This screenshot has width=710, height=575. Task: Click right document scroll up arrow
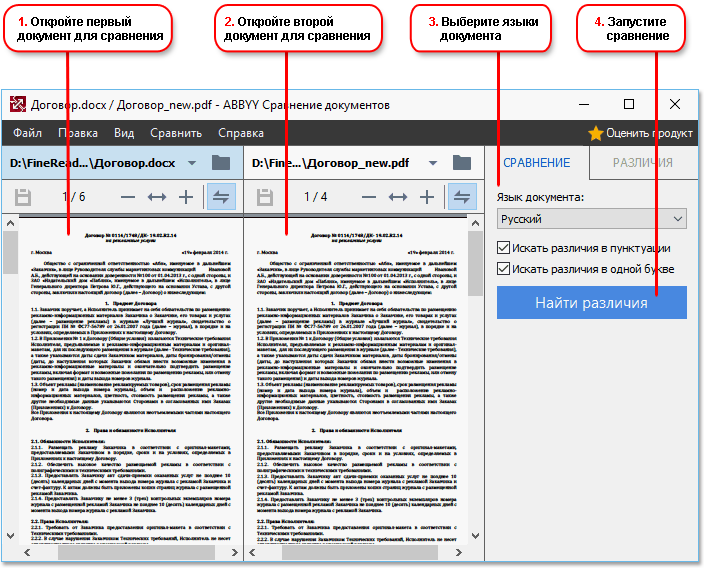pos(475,223)
